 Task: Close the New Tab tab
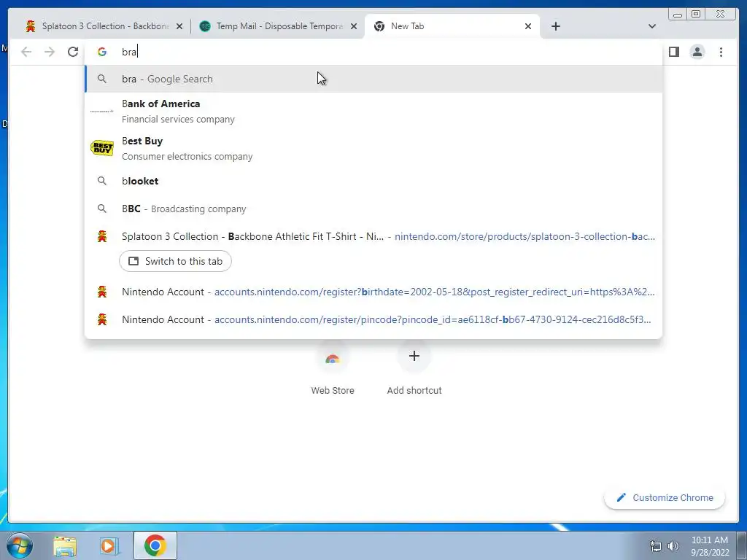click(x=528, y=26)
